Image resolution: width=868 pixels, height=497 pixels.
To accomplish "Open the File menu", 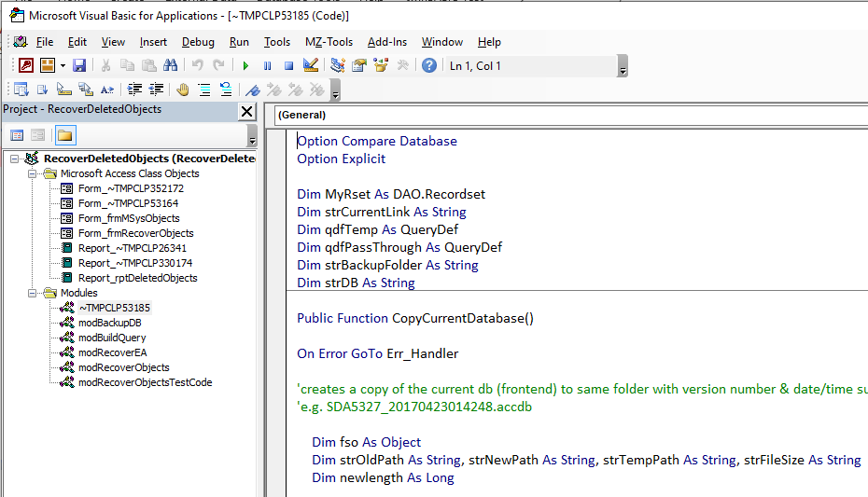I will [45, 42].
